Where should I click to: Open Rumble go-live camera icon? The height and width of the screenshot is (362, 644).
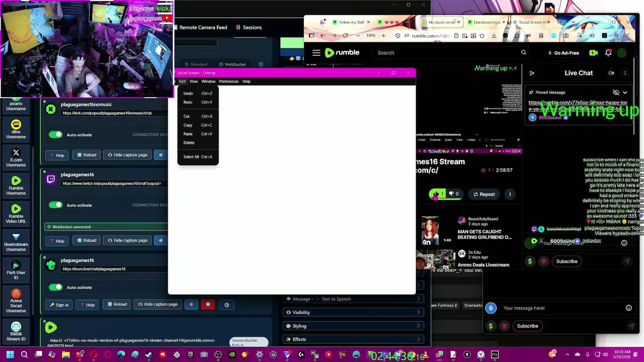point(593,53)
